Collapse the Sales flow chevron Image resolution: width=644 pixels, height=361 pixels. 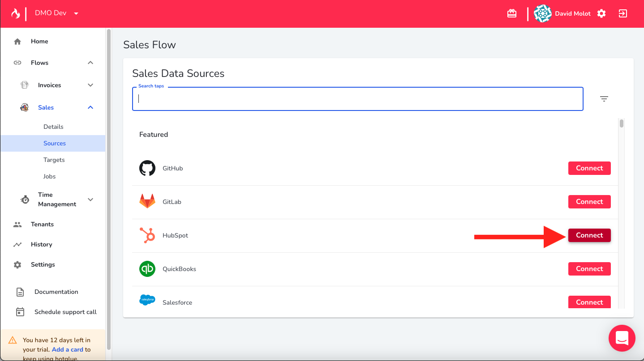pyautogui.click(x=90, y=107)
